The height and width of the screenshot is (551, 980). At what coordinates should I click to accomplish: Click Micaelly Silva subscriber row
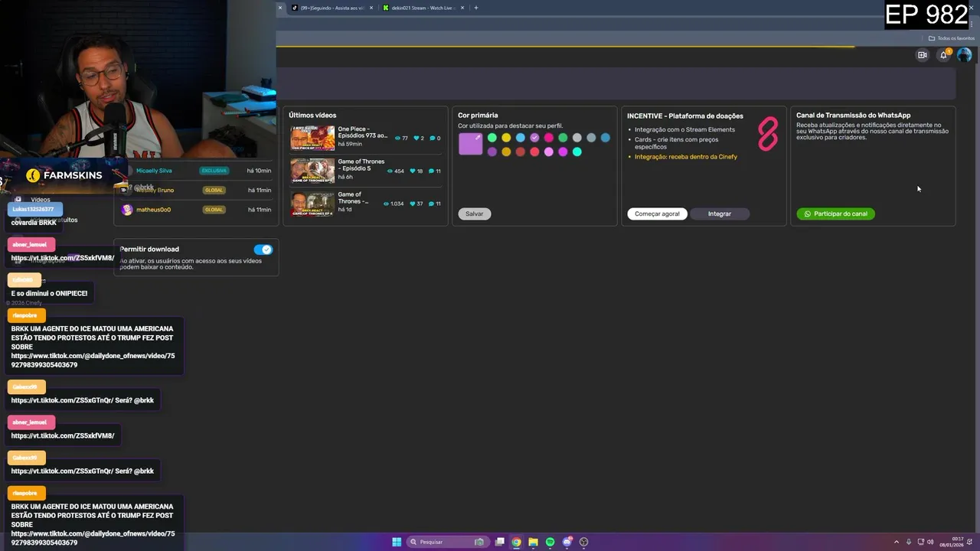[196, 171]
